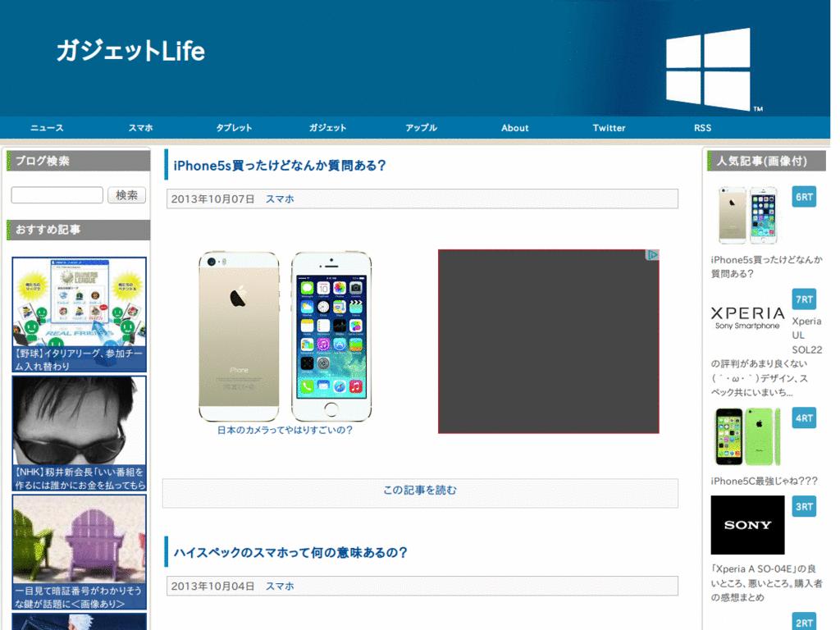Image resolution: width=840 pixels, height=630 pixels.
Task: Click the 6RT retweet badge
Action: tap(804, 197)
